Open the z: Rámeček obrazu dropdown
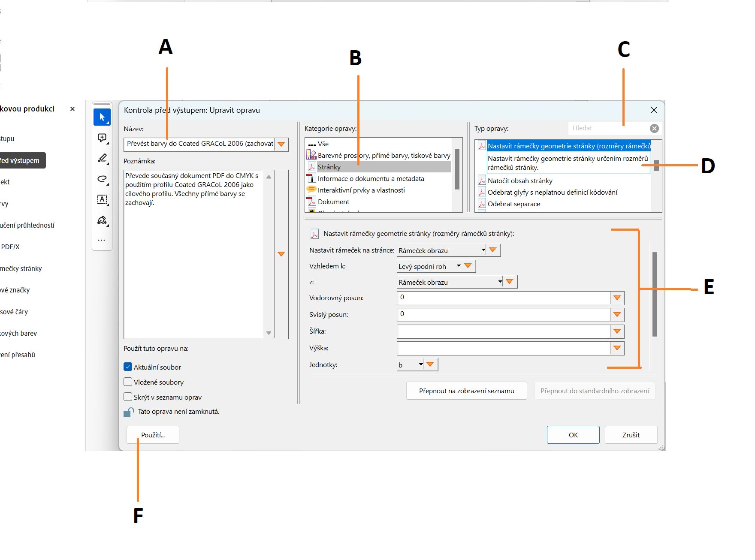 click(450, 282)
